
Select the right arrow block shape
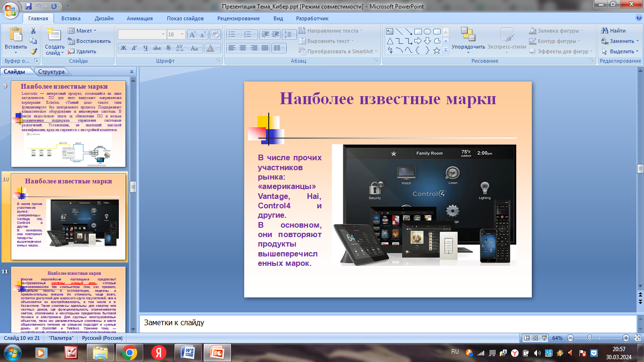pyautogui.click(x=418, y=41)
